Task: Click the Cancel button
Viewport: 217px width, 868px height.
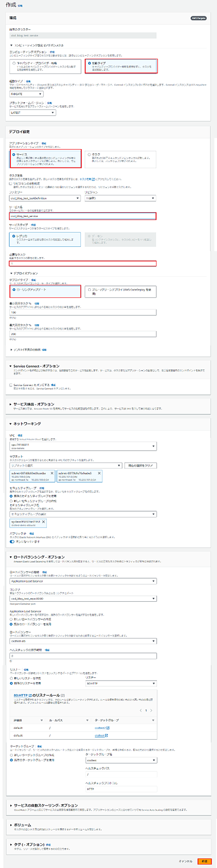Action: pos(185,861)
